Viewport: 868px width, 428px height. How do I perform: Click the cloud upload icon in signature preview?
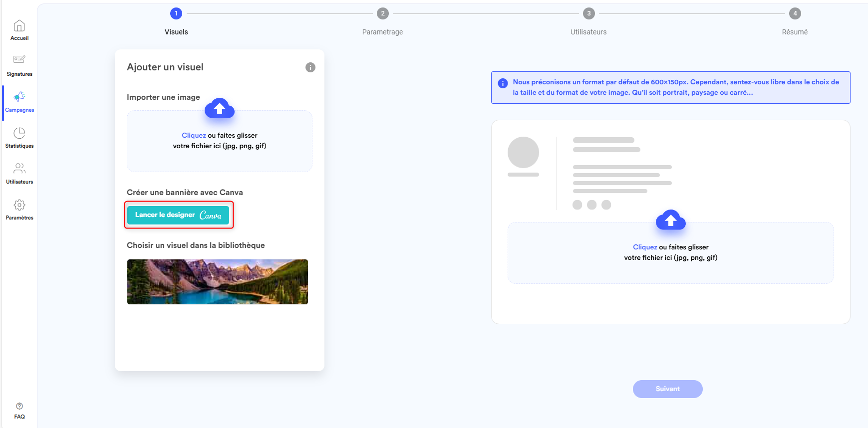(x=670, y=220)
